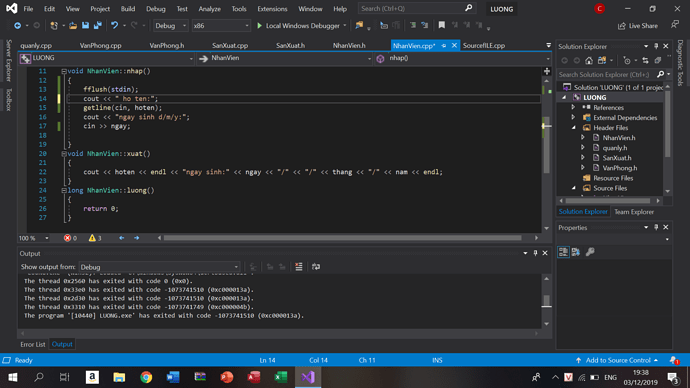This screenshot has height=388, width=690.
Task: Click the Save All toolbar icon
Action: pos(97,26)
